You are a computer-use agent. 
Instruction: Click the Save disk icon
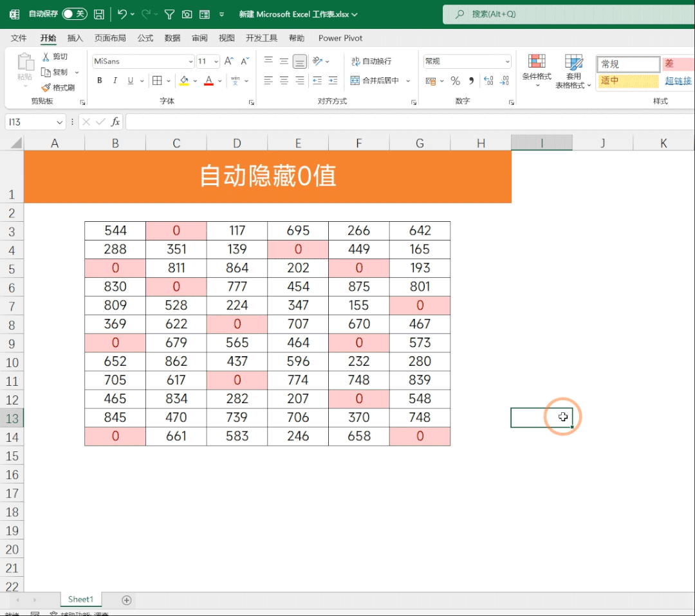click(x=99, y=14)
